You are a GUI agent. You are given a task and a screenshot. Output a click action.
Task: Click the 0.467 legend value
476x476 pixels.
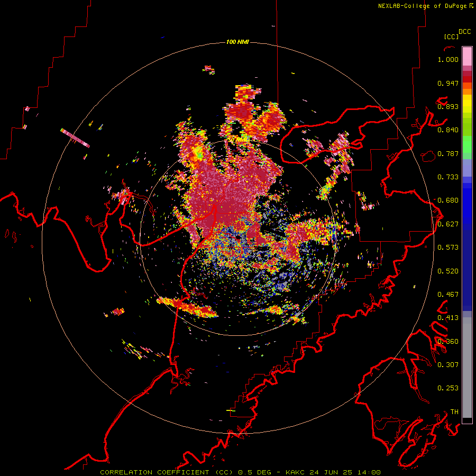pos(448,295)
